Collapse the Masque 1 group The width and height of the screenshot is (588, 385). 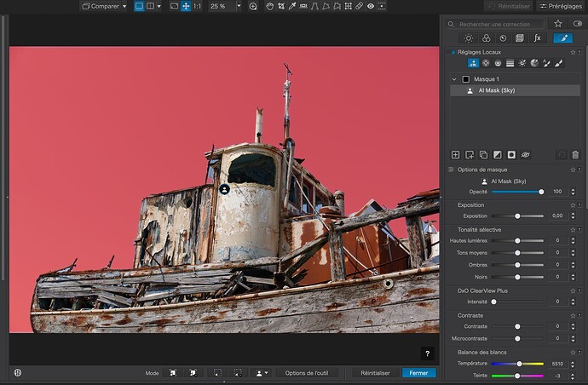(x=454, y=79)
